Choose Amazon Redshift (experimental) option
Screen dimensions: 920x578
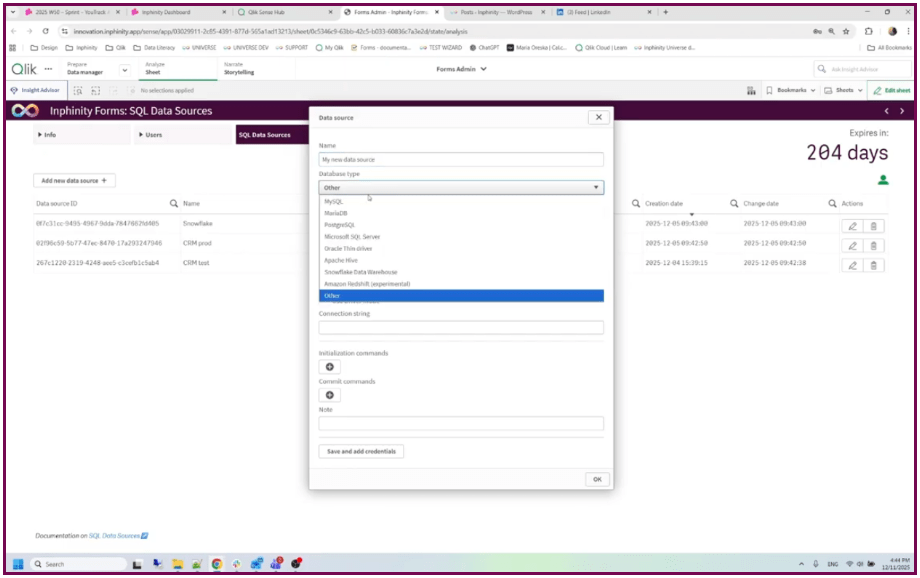(x=461, y=283)
